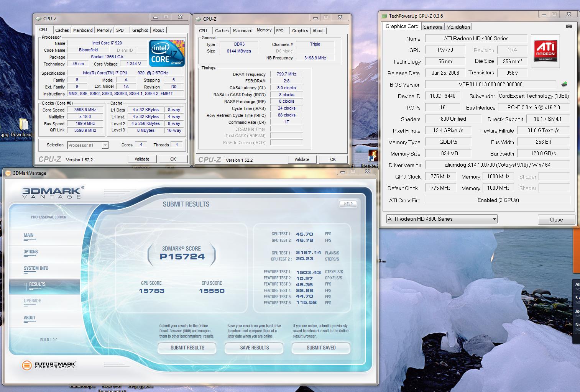Click the first CPU-Z window title icon
The image size is (580, 392).
click(38, 18)
